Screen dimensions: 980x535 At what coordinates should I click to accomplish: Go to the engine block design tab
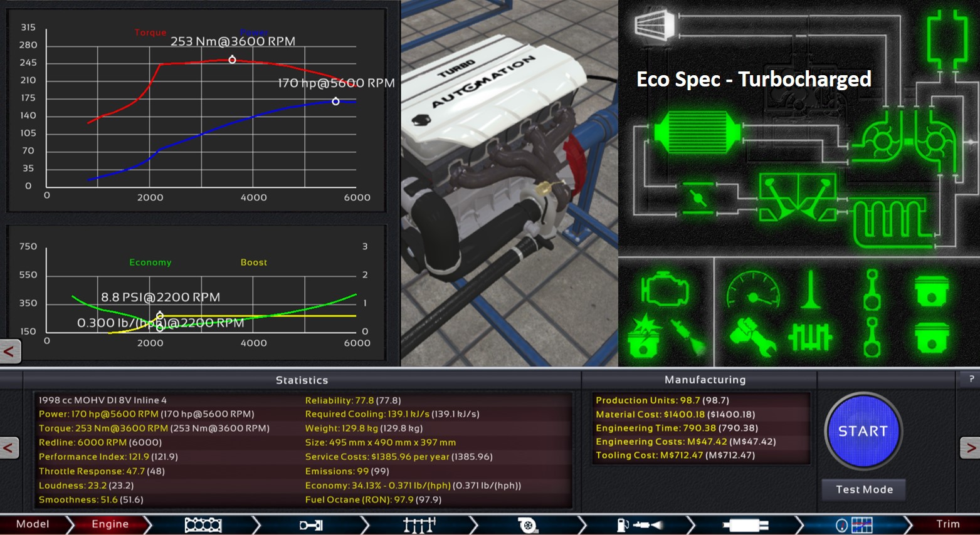tap(203, 525)
